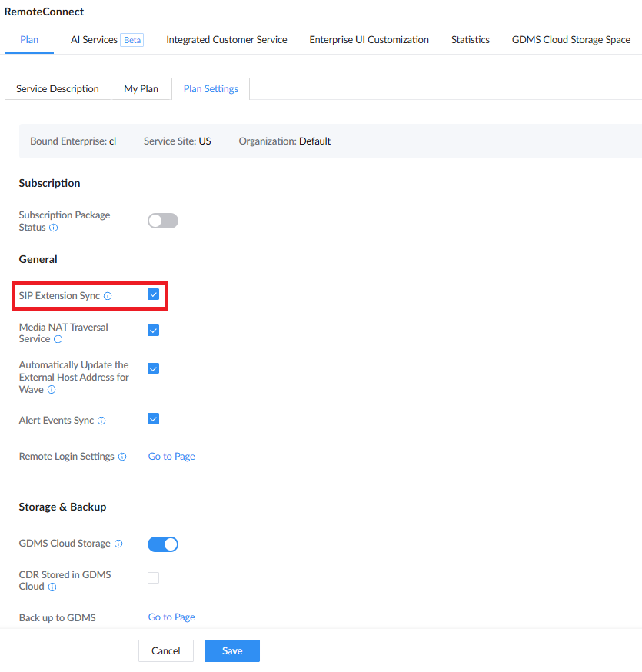Enable CDR Stored in GDMS Cloud checkbox
The image size is (642, 672).
[154, 577]
